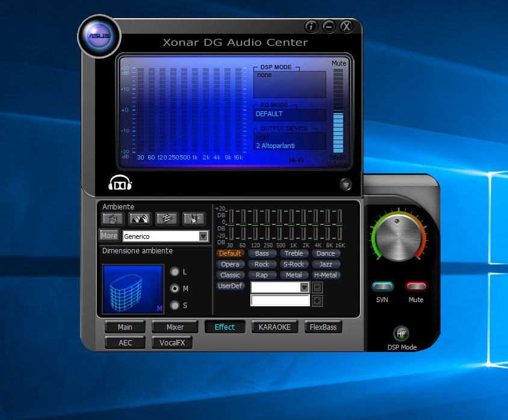This screenshot has width=508, height=420.
Task: Click the 1K equalizer slider
Action: click(x=291, y=224)
